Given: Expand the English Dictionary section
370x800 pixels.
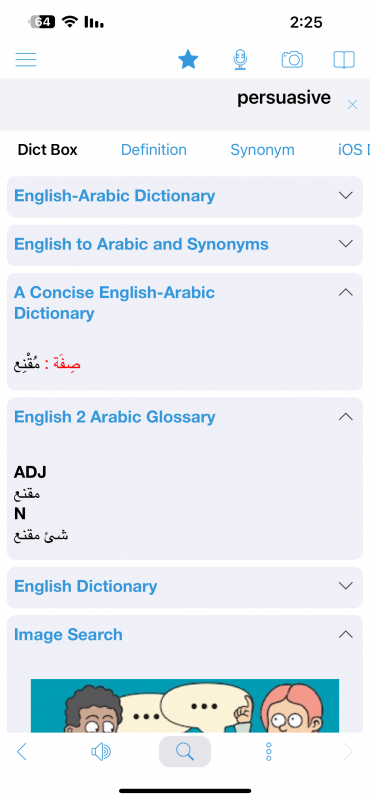Looking at the screenshot, I should click(185, 587).
